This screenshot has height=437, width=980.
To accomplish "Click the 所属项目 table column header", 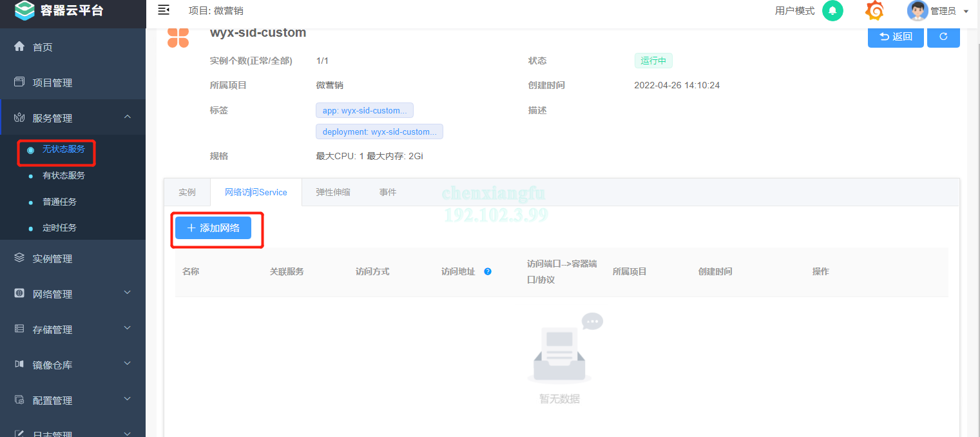I will (x=629, y=271).
